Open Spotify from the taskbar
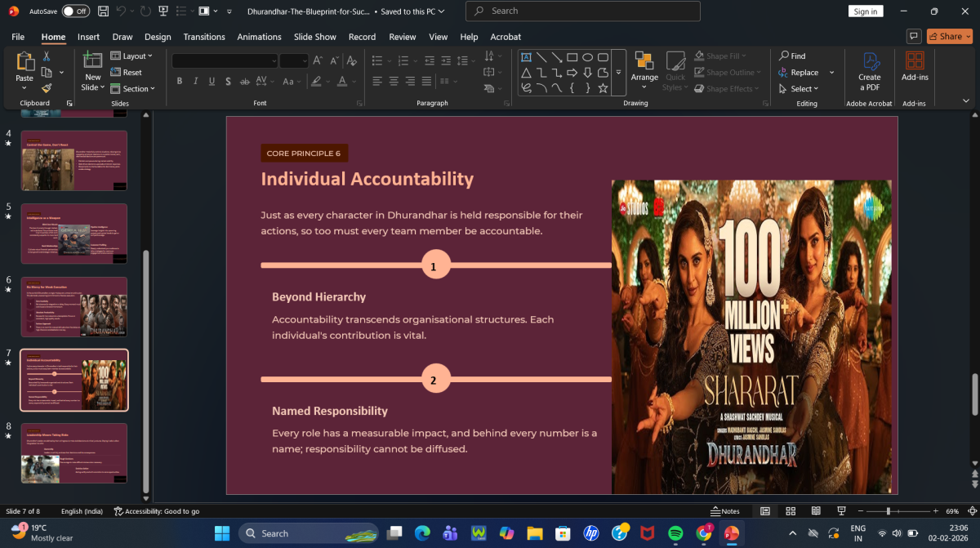Viewport: 980px width, 548px height. [x=675, y=533]
